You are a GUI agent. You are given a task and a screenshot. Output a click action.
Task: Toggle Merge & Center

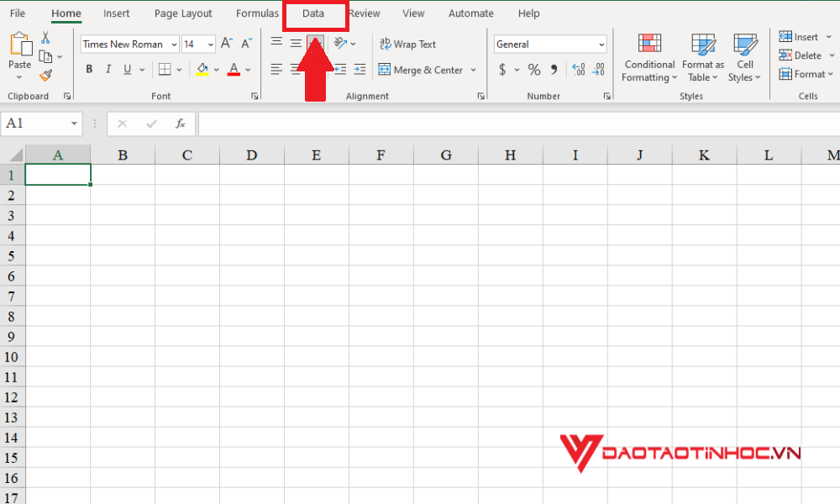coord(423,70)
